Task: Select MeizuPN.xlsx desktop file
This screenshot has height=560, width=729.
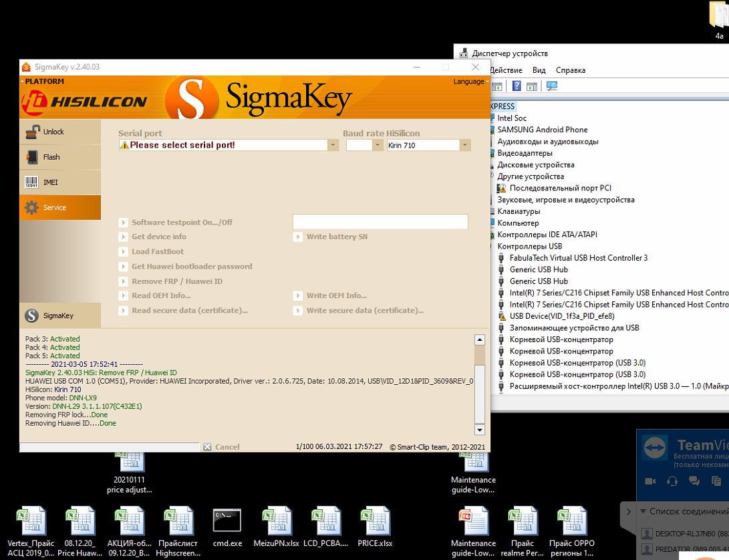Action: point(277,527)
